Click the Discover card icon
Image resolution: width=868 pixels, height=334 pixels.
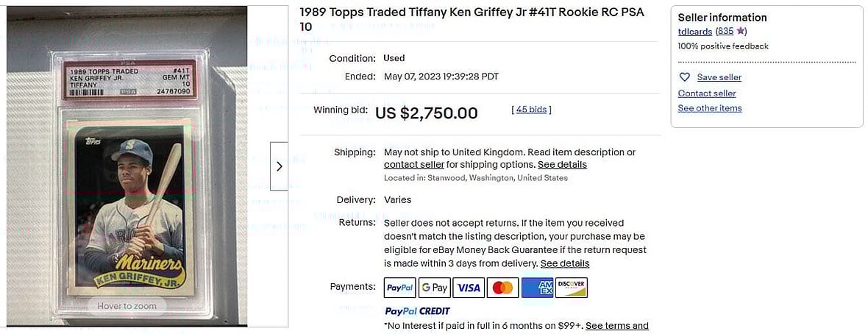click(x=572, y=288)
